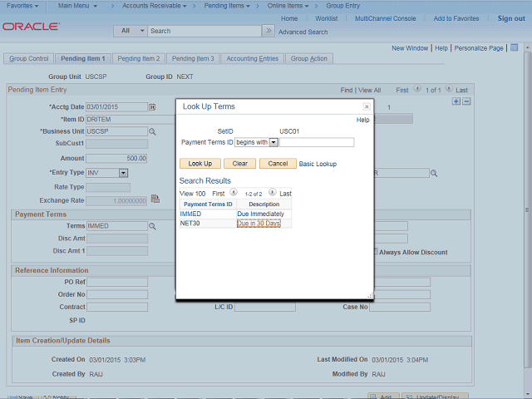Close the Look Up Terms dialog
Image resolution: width=532 pixels, height=399 pixels.
pos(367,107)
